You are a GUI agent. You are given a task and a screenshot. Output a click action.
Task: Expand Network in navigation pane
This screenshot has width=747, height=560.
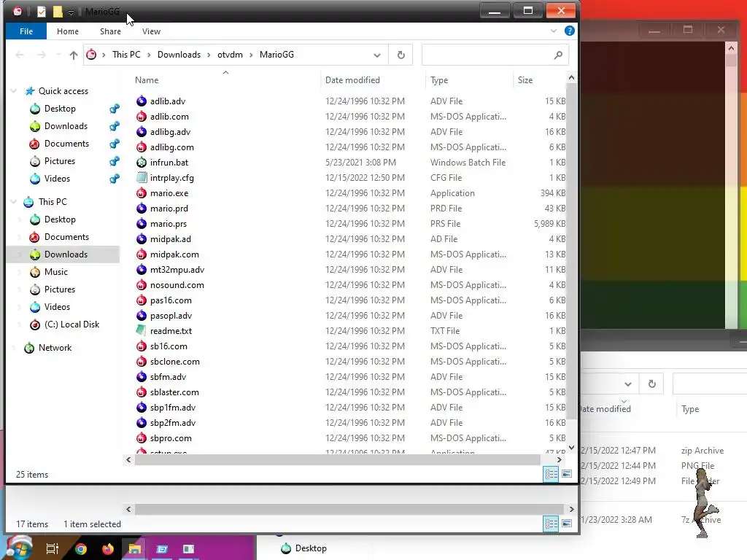pos(14,348)
